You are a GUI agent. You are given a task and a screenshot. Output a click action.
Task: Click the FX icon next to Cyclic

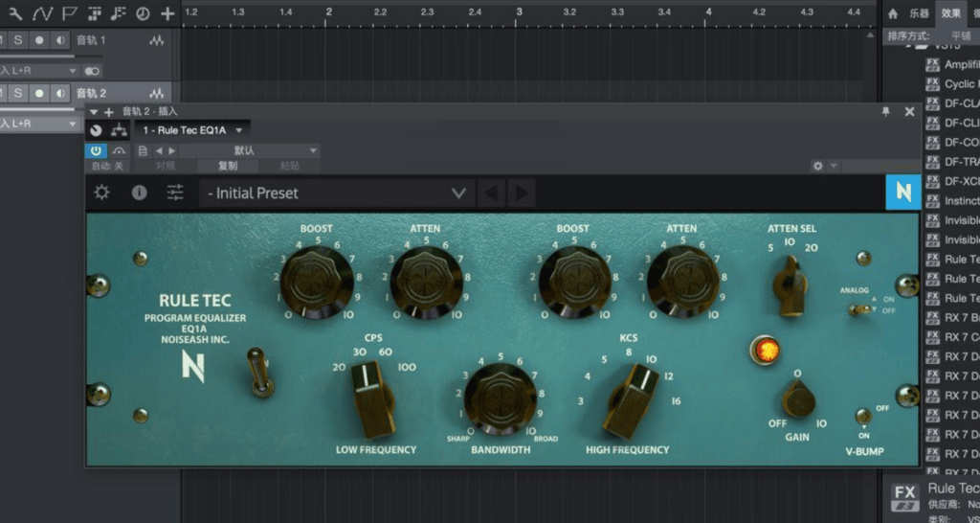pyautogui.click(x=932, y=84)
